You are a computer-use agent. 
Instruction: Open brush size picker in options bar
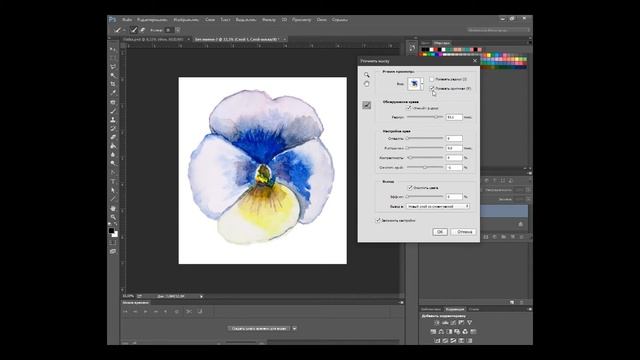tap(178, 30)
